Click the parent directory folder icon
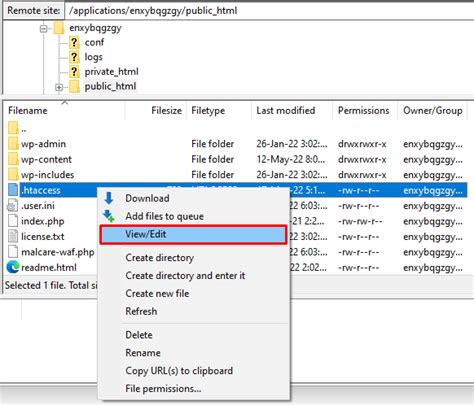This screenshot has width=474, height=405. 13,128
